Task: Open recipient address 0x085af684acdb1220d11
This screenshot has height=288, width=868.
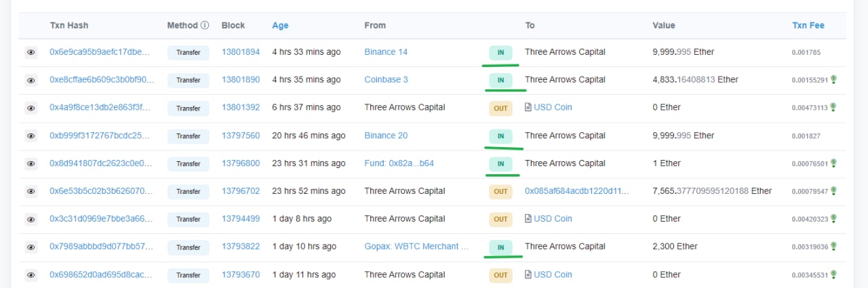Action: tap(577, 191)
